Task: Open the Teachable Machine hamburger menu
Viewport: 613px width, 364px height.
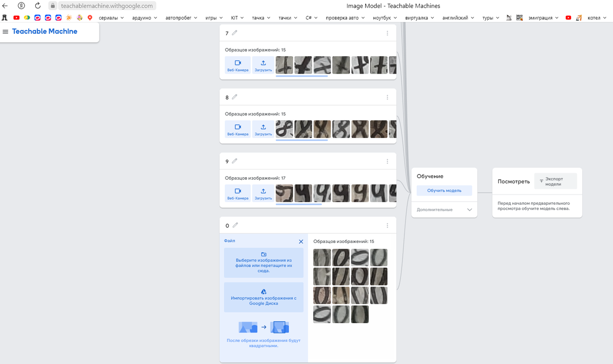Action: [6, 31]
